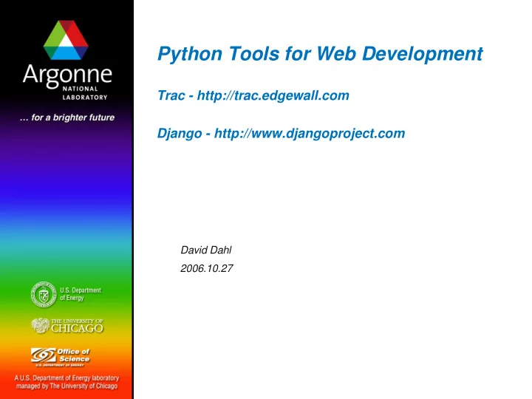This screenshot has width=532, height=399.
Task: Open the Trac http://trac.edgewall.com link
Action: tap(253, 95)
